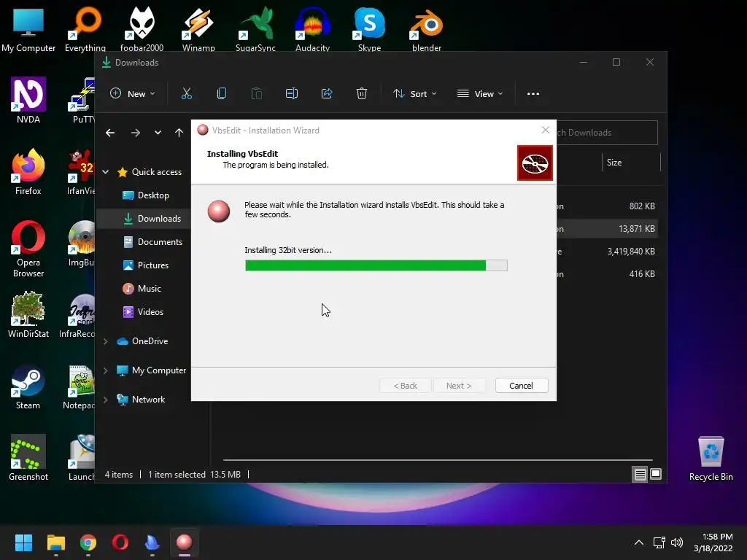Click the disabled Back button
This screenshot has height=560, width=747.
point(405,386)
